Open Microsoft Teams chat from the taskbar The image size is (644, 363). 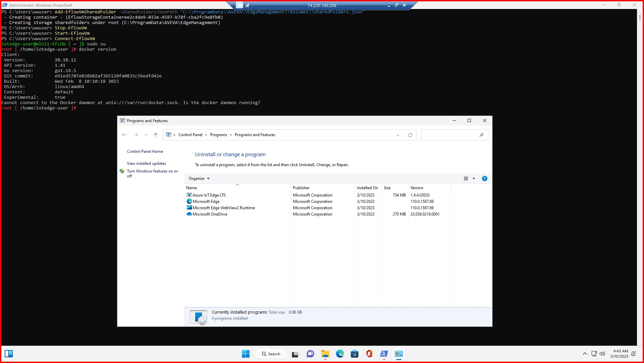[310, 354]
